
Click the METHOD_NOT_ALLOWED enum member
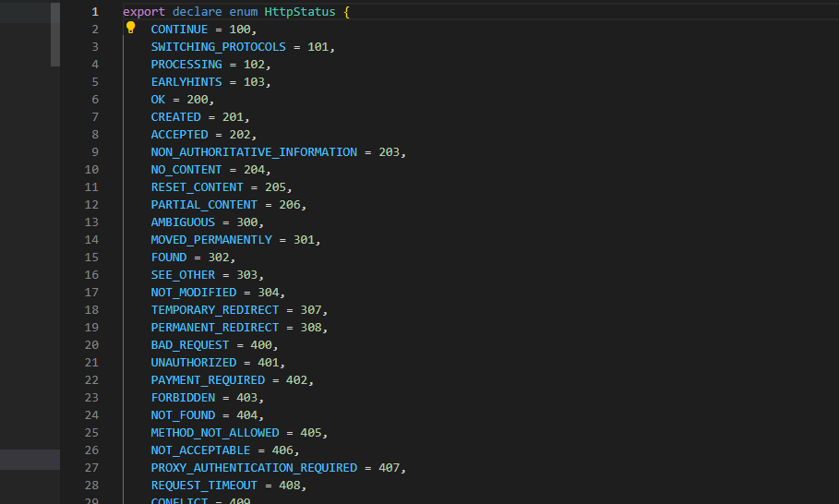pos(214,433)
